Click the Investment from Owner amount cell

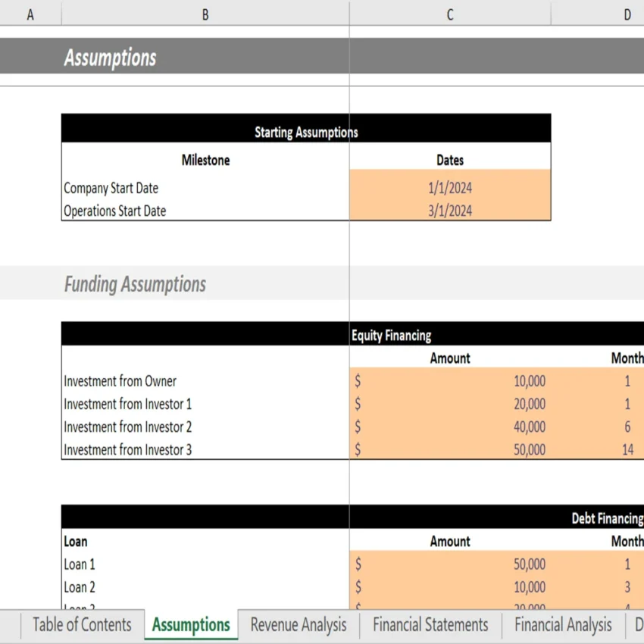tap(450, 381)
